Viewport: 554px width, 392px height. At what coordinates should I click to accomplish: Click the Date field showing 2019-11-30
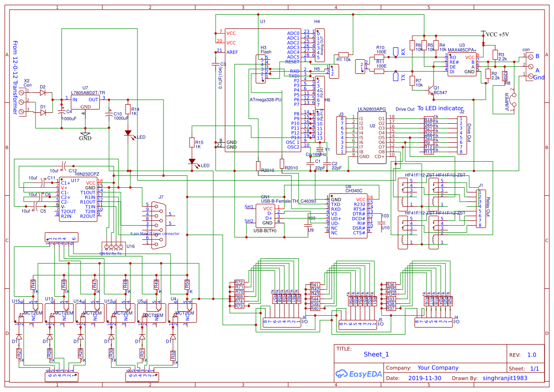424,378
